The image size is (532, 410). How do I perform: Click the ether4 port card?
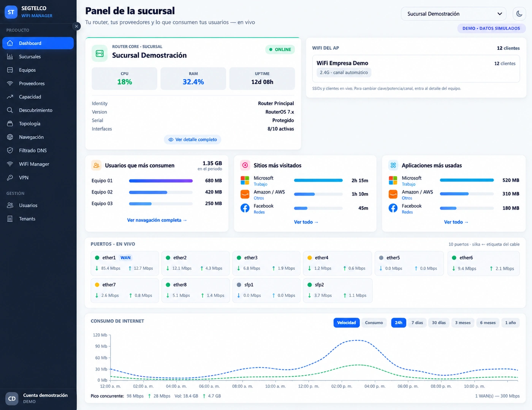click(x=337, y=263)
